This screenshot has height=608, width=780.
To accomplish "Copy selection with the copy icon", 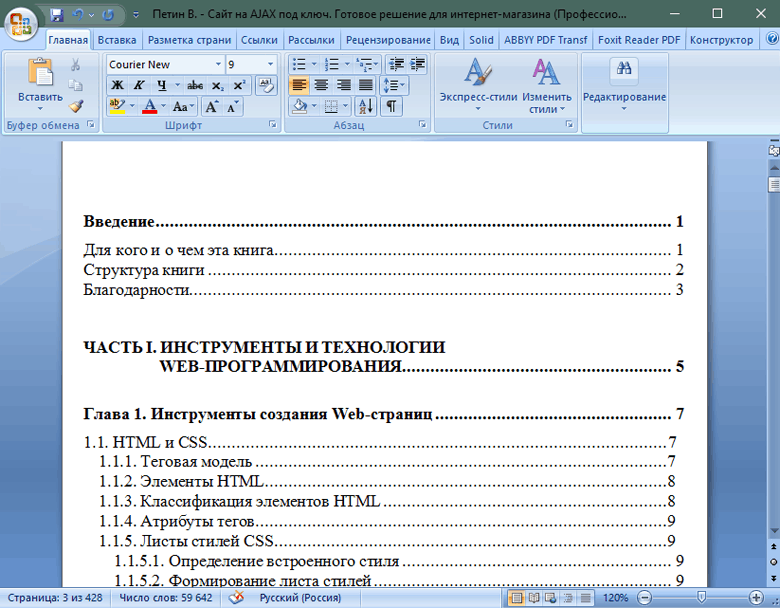I will click(x=75, y=85).
